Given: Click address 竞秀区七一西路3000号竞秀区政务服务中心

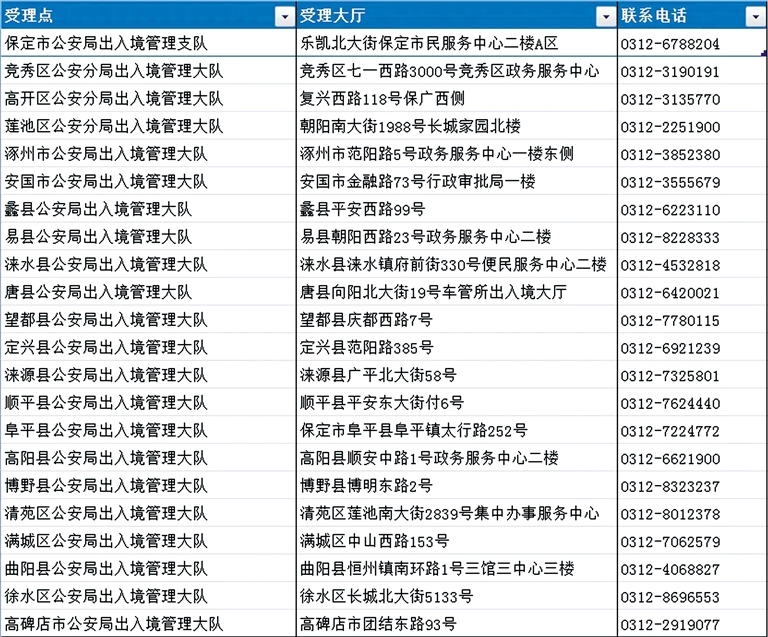Looking at the screenshot, I should point(450,71).
